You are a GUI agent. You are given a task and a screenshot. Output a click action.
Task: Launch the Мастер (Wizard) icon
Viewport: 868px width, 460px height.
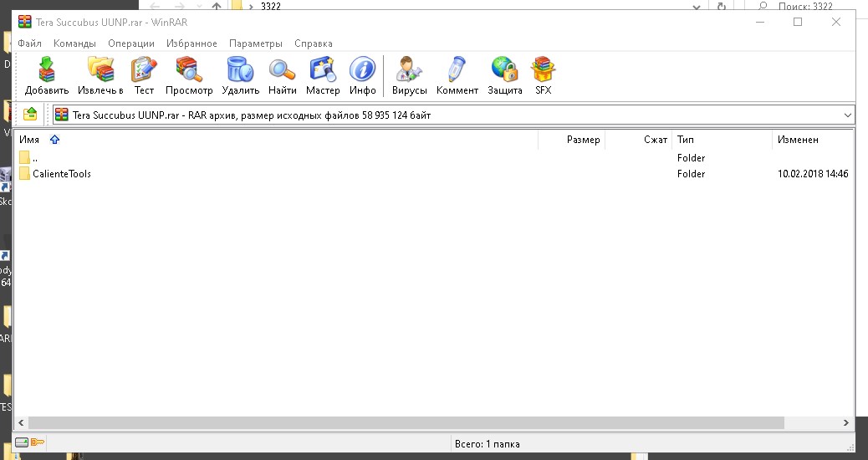pos(323,69)
